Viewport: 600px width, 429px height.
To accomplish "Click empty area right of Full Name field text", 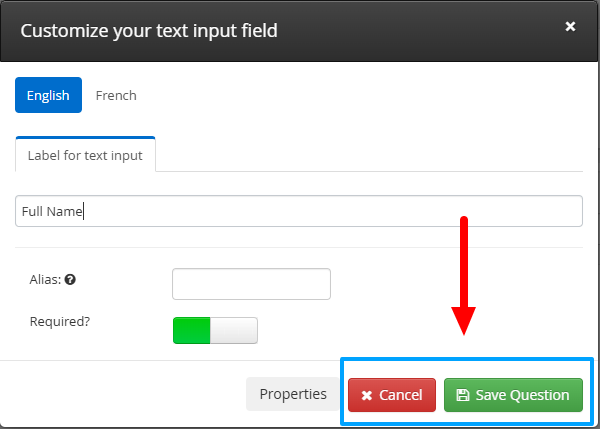I will tap(333, 211).
